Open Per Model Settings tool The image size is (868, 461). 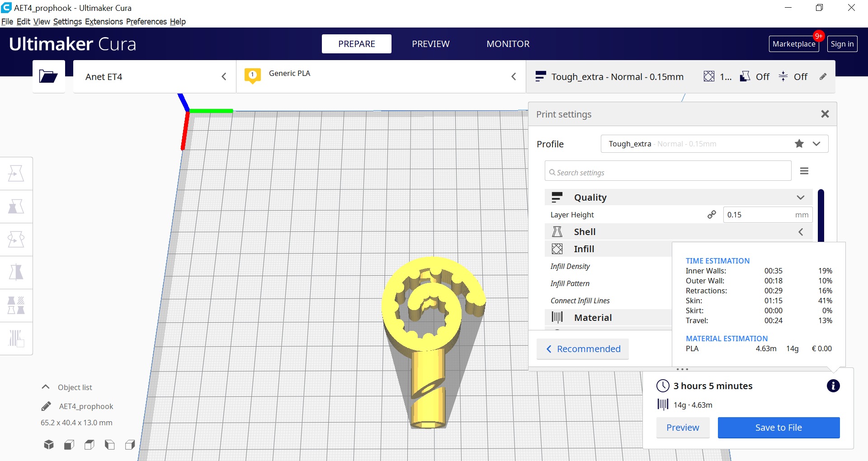click(16, 305)
